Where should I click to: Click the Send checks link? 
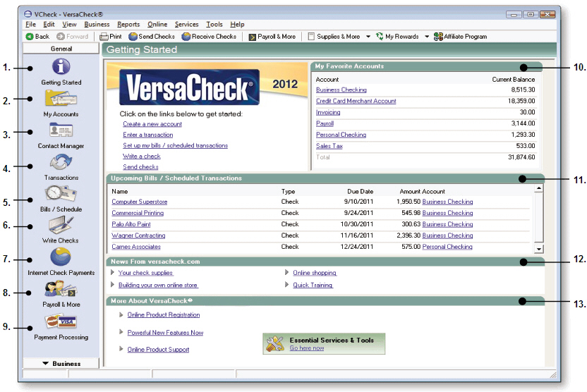(x=140, y=167)
